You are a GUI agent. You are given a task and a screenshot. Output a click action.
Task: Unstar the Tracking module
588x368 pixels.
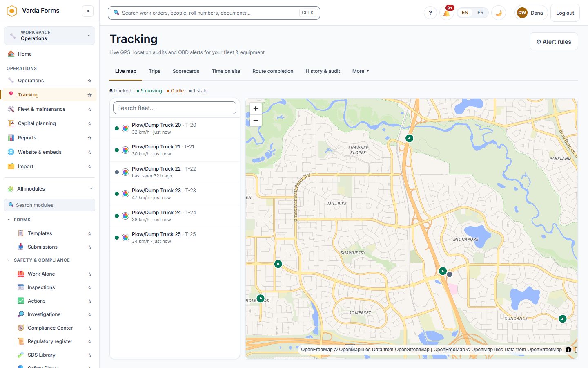(x=90, y=95)
